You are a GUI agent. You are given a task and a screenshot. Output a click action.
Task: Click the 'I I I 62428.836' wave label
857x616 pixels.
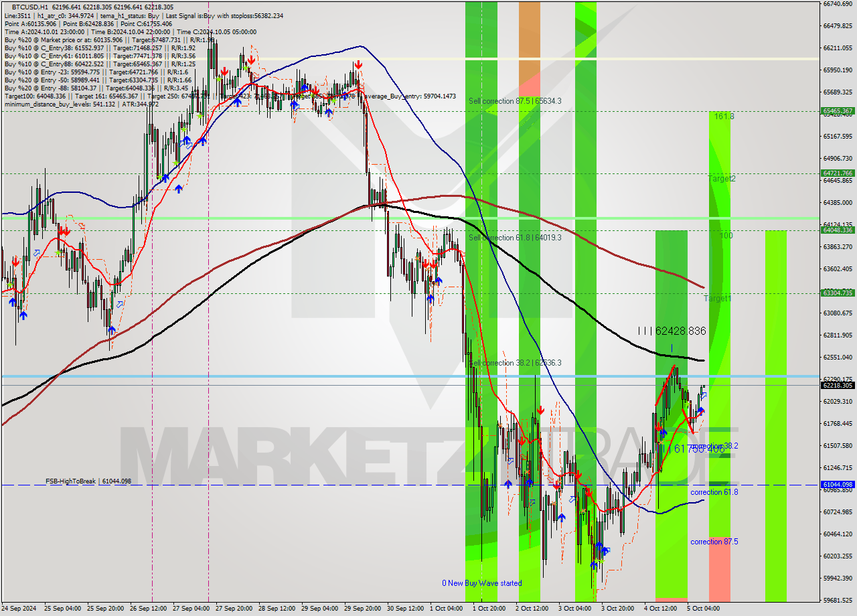672,331
